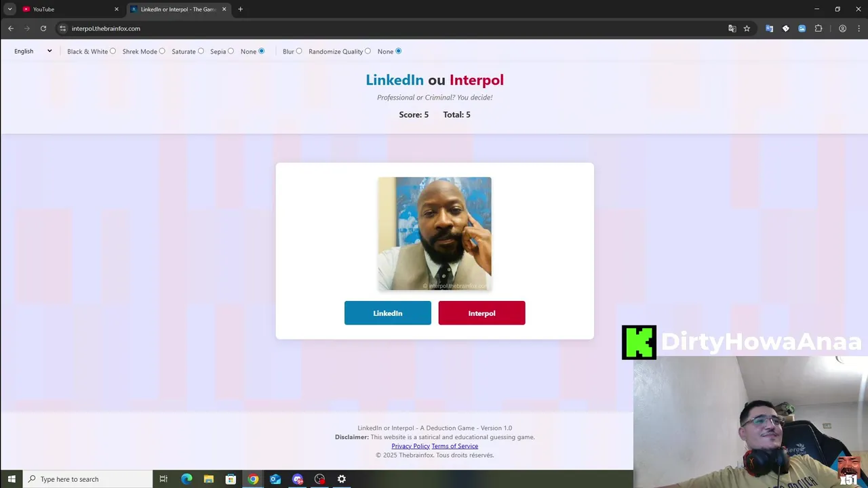This screenshot has height=488, width=868.
Task: Expand the tab search dropdown arrow
Action: point(9,9)
